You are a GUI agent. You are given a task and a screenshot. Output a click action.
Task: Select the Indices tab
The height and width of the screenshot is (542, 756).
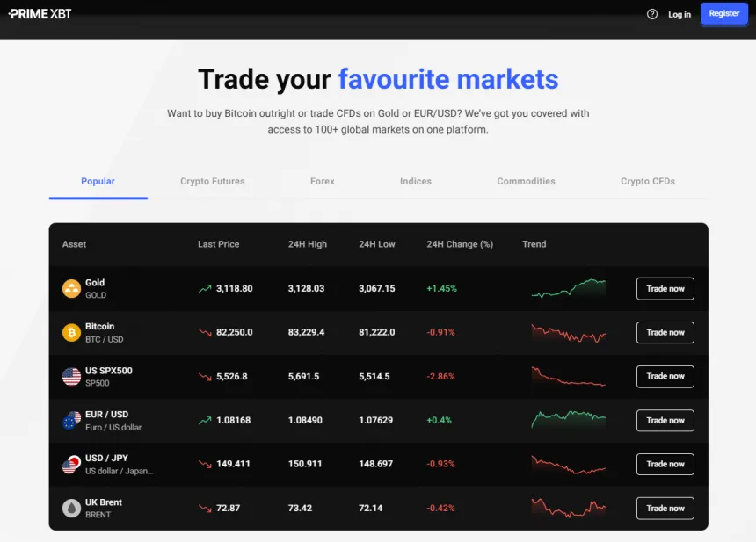416,182
